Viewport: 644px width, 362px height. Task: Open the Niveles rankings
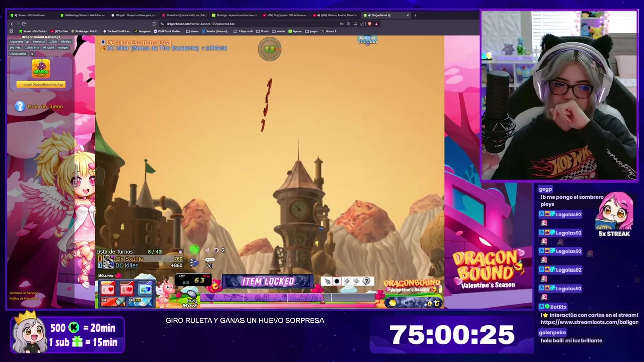(x=66, y=42)
